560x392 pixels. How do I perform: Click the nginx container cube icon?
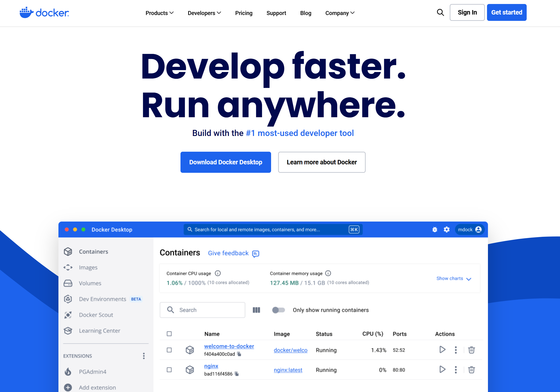click(190, 369)
